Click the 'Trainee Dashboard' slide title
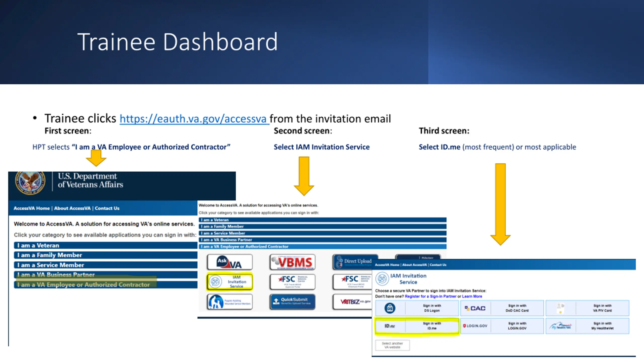The height and width of the screenshot is (362, 644). 178,42
